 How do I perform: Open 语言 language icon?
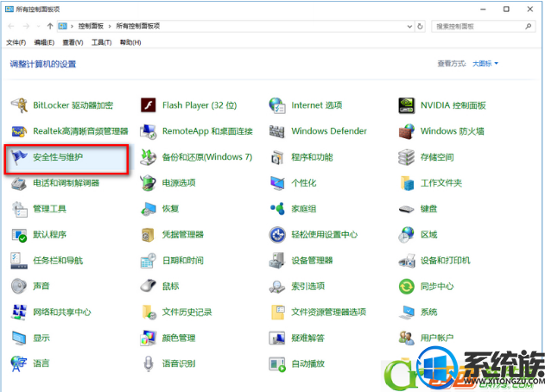click(x=20, y=364)
